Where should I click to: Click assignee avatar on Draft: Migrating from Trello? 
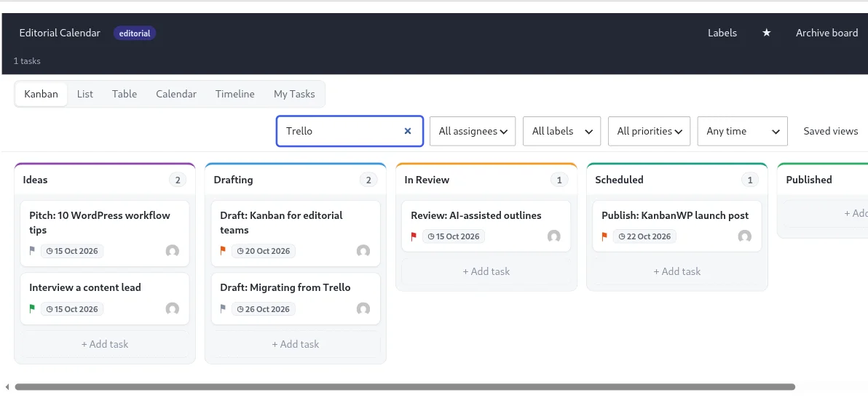(363, 309)
